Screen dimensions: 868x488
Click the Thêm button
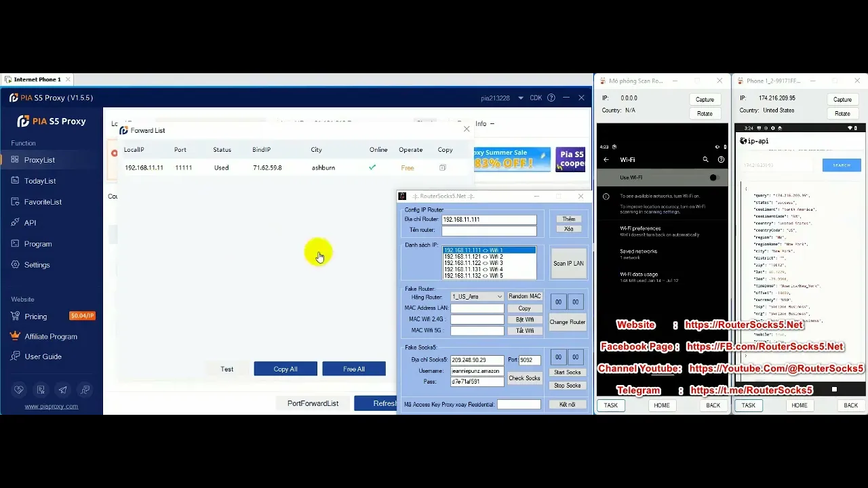[x=568, y=219]
